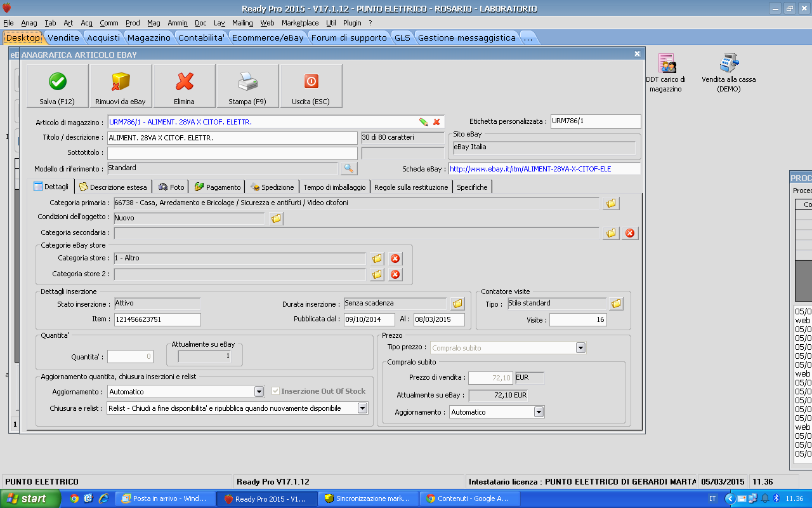
Task: Open the Foto tab
Action: pyautogui.click(x=171, y=187)
